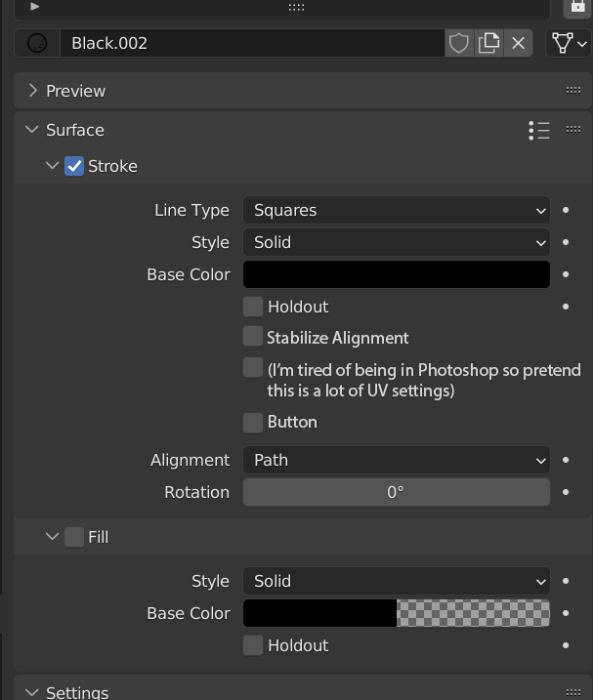Screen dimensions: 593x700
Task: Open the Fill Base Color swatch
Action: point(397,613)
